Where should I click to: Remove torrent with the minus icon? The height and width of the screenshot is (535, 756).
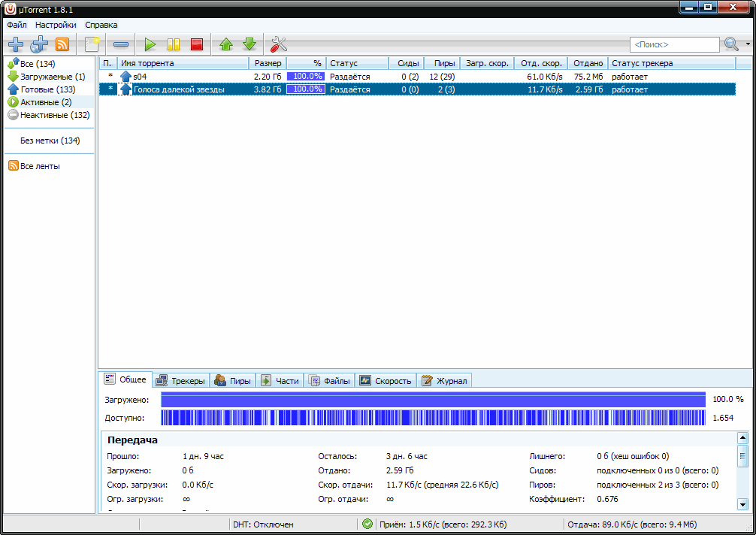[120, 44]
